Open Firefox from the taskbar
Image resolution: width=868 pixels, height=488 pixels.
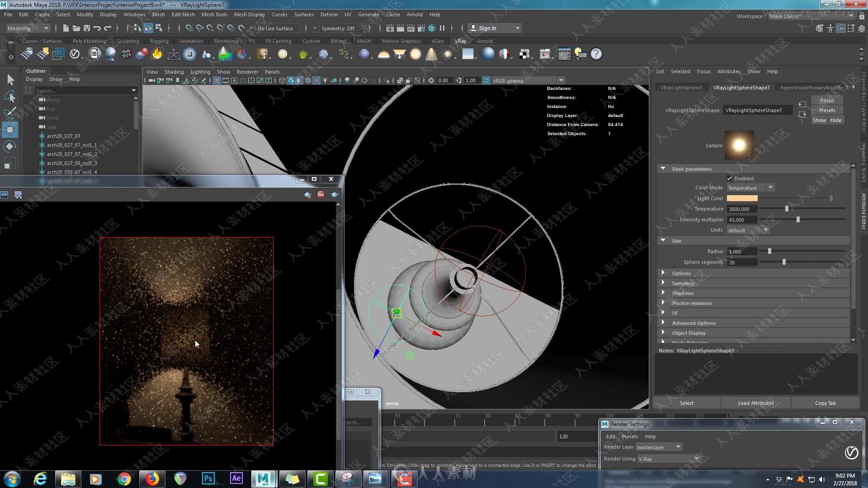click(x=152, y=479)
